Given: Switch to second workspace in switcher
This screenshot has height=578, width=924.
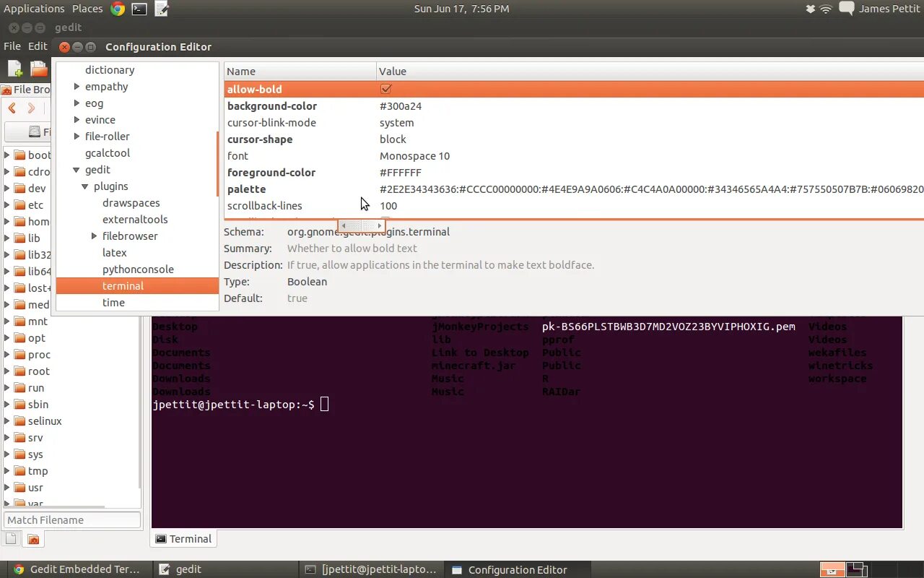Looking at the screenshot, I should click(856, 569).
